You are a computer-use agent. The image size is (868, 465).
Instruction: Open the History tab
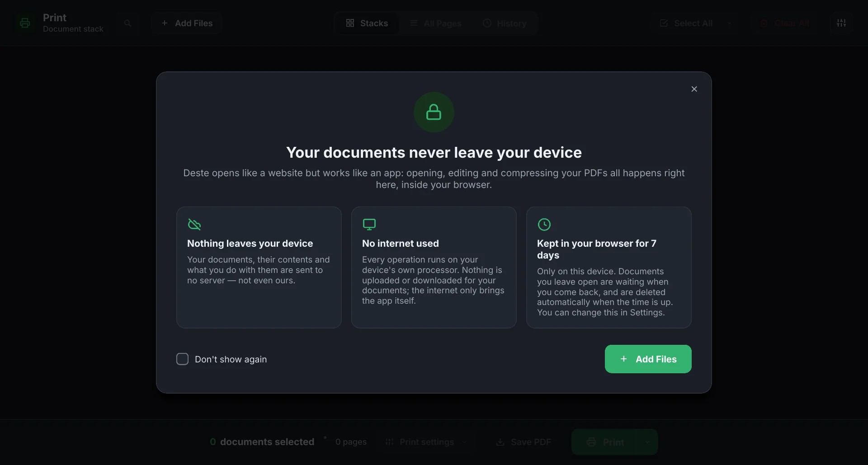click(x=504, y=23)
